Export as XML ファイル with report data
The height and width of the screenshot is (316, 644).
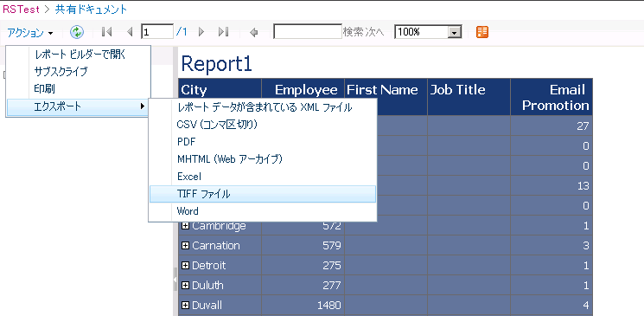point(263,108)
